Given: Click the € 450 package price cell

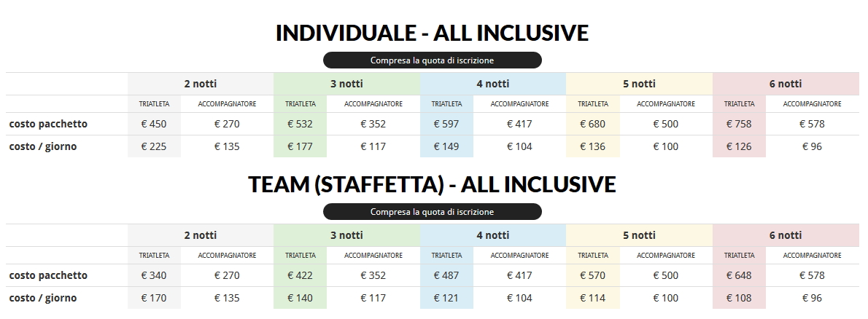Looking at the screenshot, I should [154, 124].
